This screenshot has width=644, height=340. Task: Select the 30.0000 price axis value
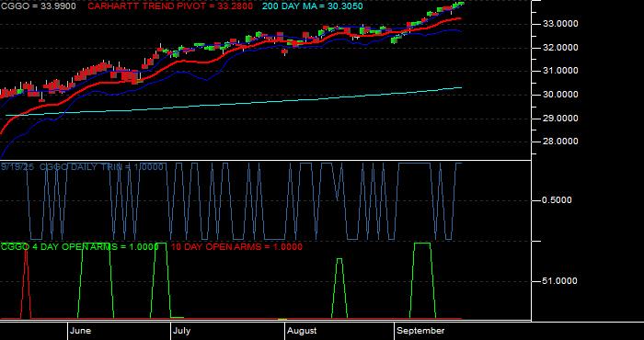click(560, 95)
